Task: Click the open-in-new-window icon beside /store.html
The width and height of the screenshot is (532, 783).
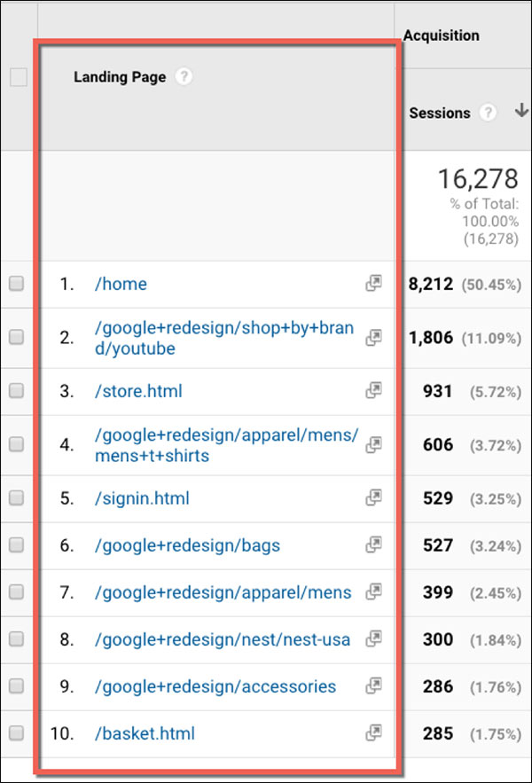Action: pos(373,391)
